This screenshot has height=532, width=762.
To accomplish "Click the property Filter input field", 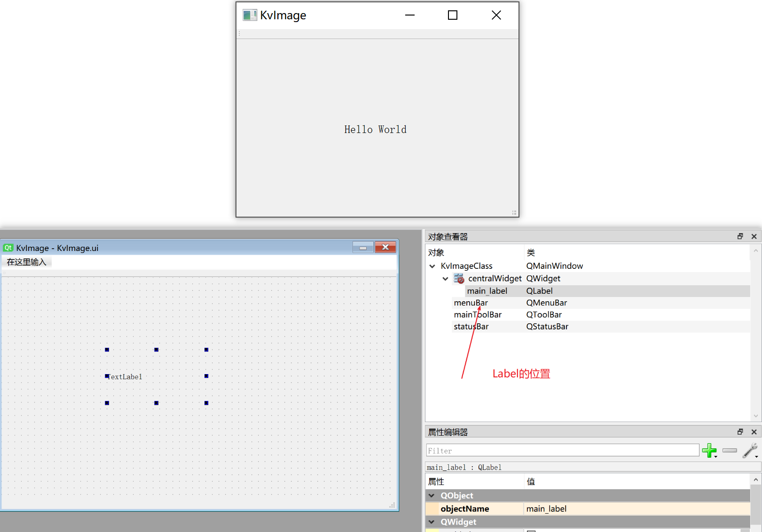I will [x=562, y=451].
